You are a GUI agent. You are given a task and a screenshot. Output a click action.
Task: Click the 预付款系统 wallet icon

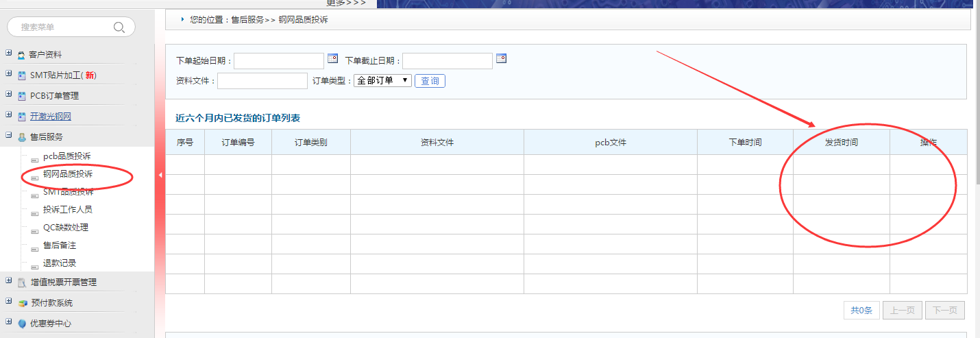(x=22, y=303)
